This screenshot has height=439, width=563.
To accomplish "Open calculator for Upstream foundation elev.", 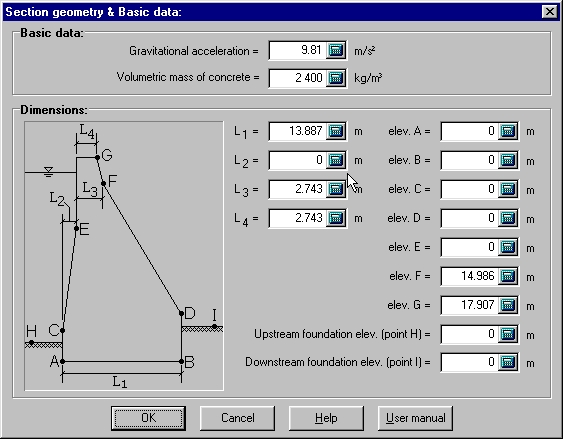I will [x=508, y=334].
